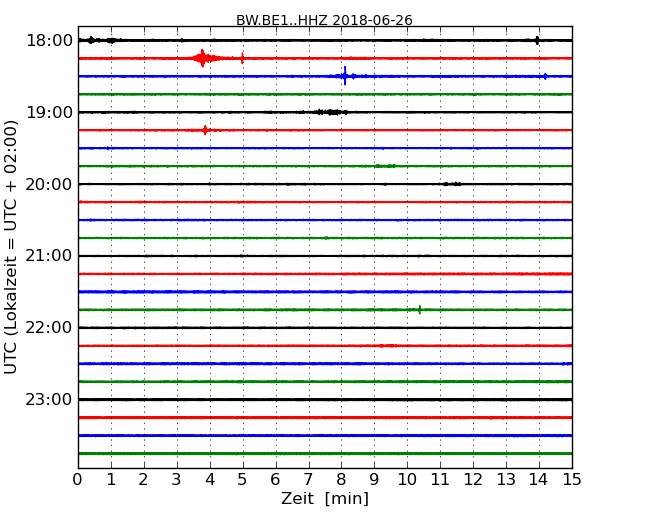
Task: Click x-axis tick label 9
Action: (x=374, y=480)
